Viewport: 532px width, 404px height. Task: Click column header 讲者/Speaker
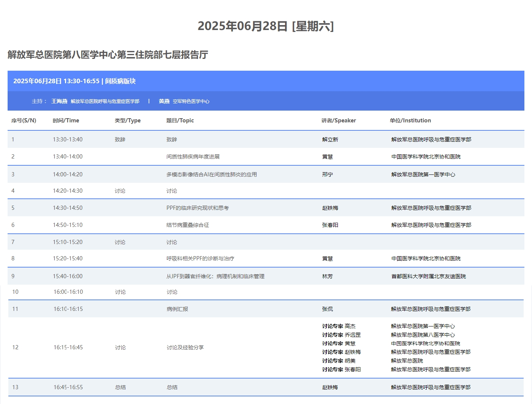click(339, 120)
